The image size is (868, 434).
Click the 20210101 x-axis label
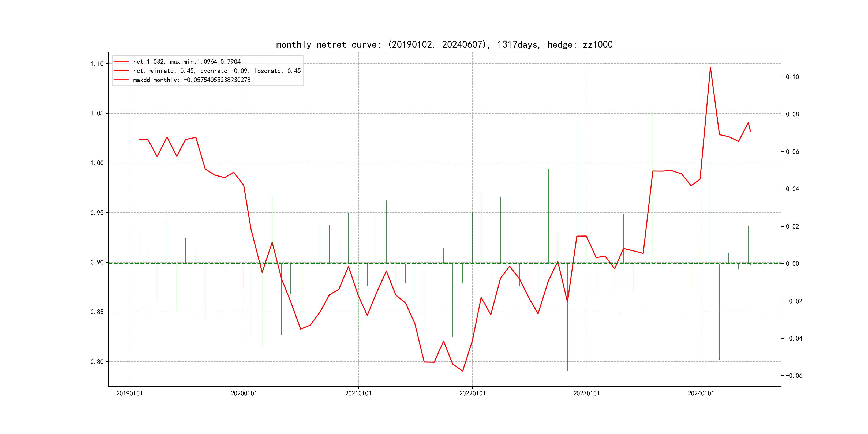point(358,393)
